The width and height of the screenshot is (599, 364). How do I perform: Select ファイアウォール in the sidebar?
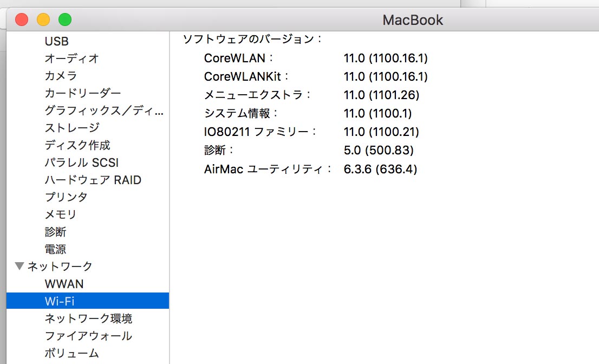89,336
